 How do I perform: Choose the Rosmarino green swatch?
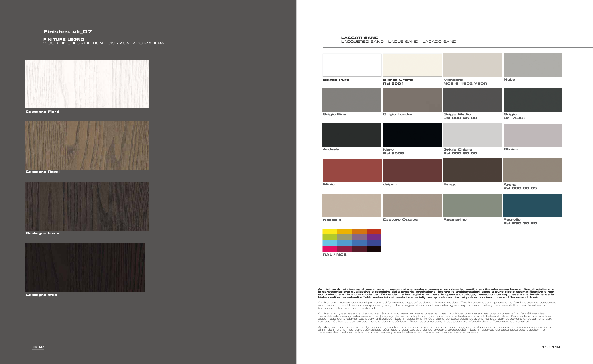(472, 205)
